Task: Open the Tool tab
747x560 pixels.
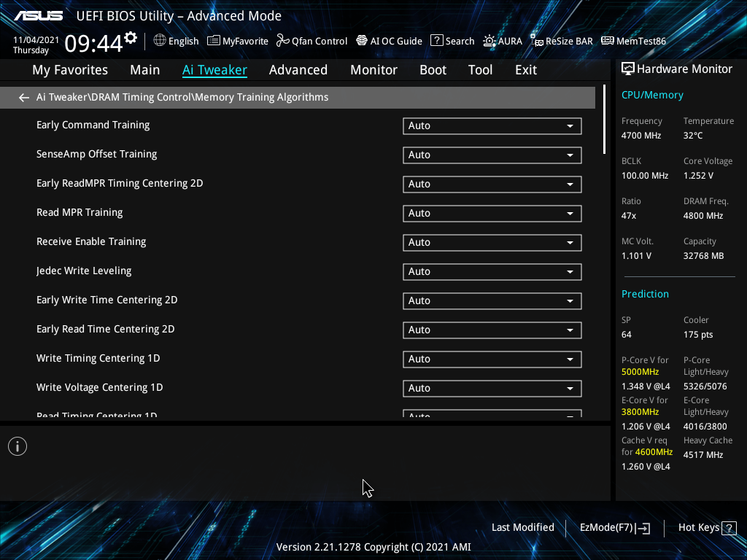Action: point(480,70)
